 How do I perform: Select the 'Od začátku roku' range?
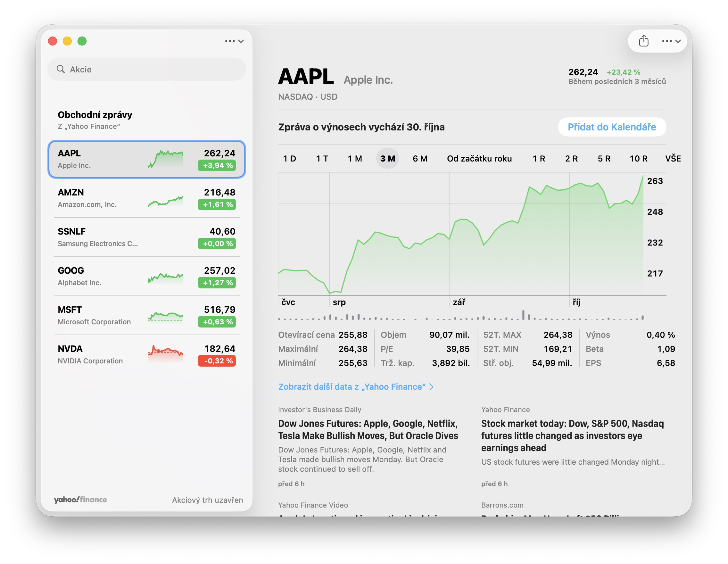479,159
